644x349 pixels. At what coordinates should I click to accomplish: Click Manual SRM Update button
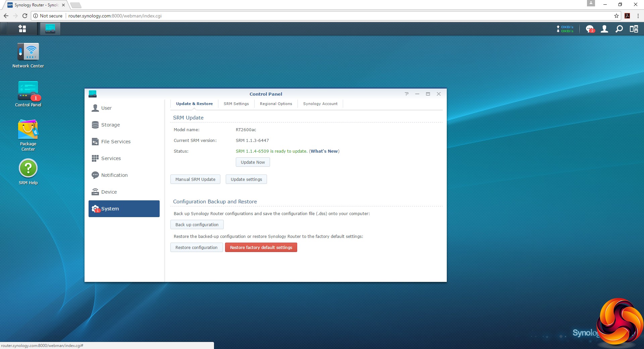[x=195, y=180]
